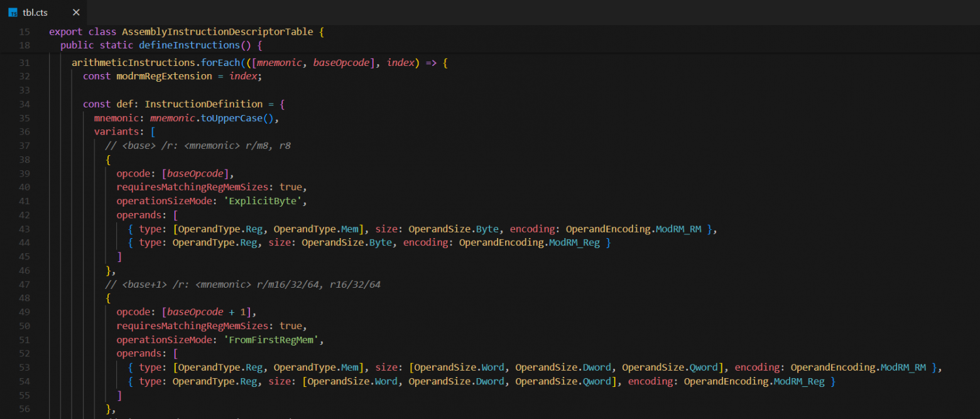Screen dimensions: 980x419
Task: Click ModRM_Reg on line 54
Action: point(799,381)
